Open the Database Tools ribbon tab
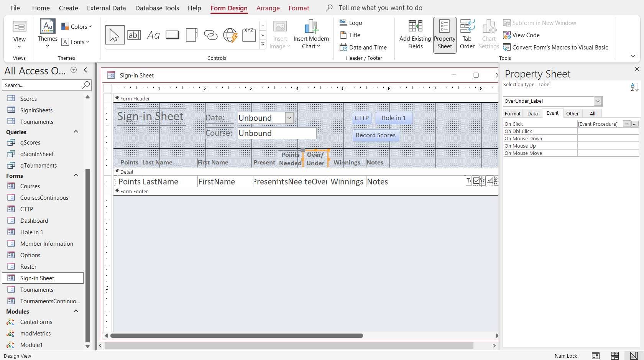The height and width of the screenshot is (360, 644). [157, 8]
